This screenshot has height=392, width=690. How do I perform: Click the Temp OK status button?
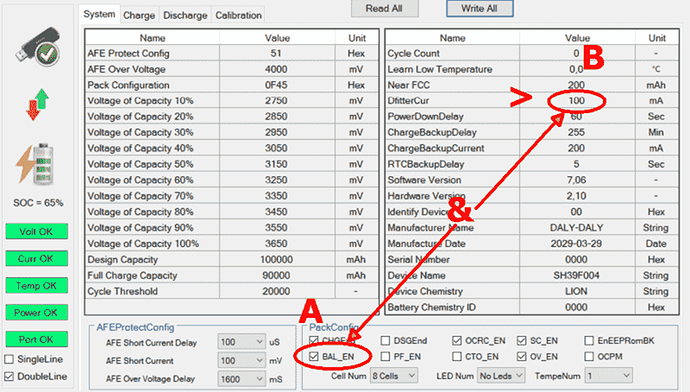click(x=37, y=286)
